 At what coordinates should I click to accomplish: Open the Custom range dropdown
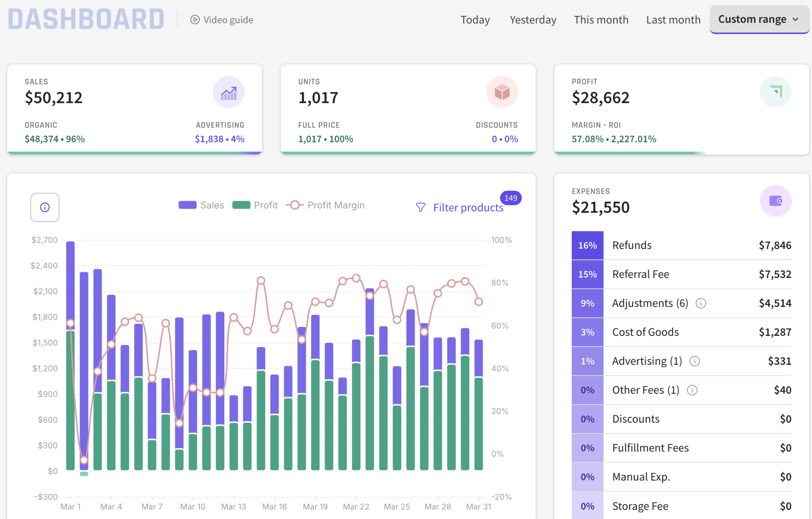(759, 19)
